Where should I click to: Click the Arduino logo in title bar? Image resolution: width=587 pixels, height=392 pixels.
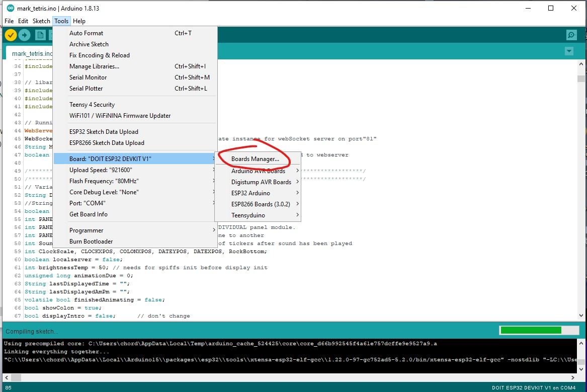coord(11,8)
